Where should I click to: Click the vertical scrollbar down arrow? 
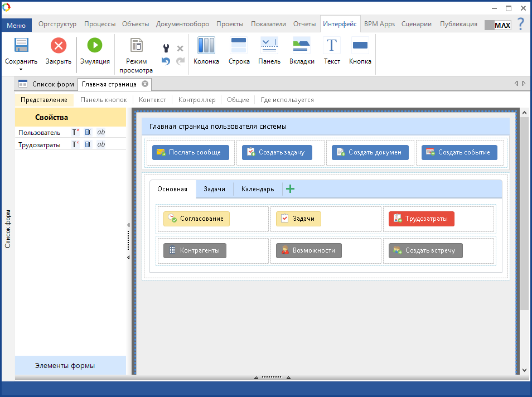524,370
